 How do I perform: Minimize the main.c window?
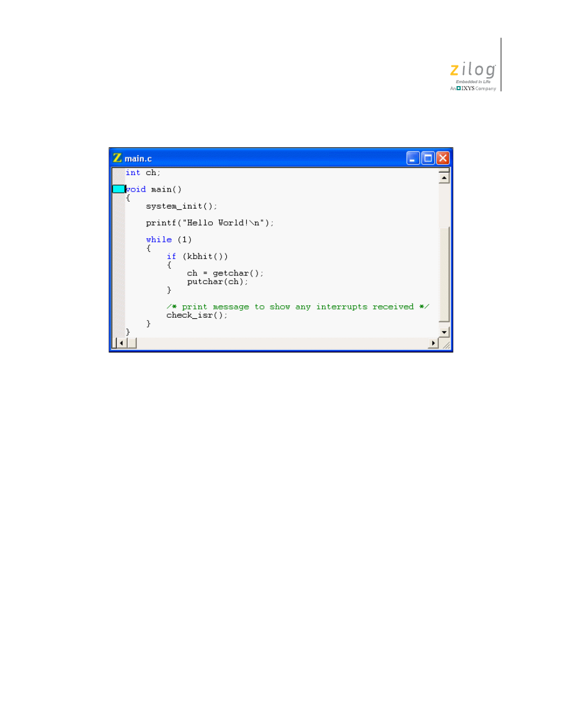click(x=413, y=158)
